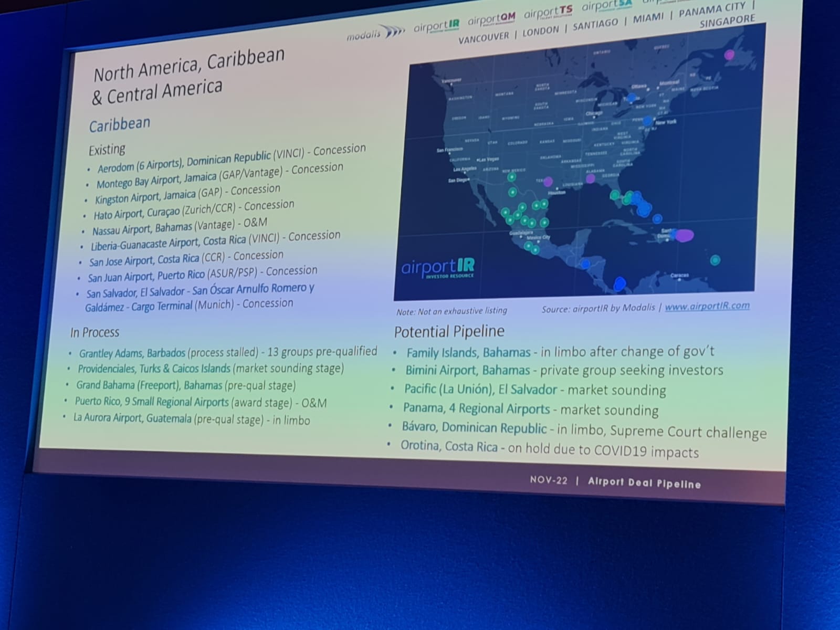The image size is (840, 630).
Task: Click the Potential Pipeline section heading
Action: pyautogui.click(x=449, y=332)
